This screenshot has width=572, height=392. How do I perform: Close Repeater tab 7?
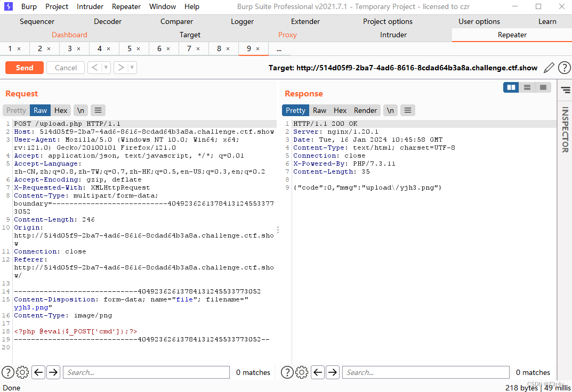pyautogui.click(x=198, y=49)
